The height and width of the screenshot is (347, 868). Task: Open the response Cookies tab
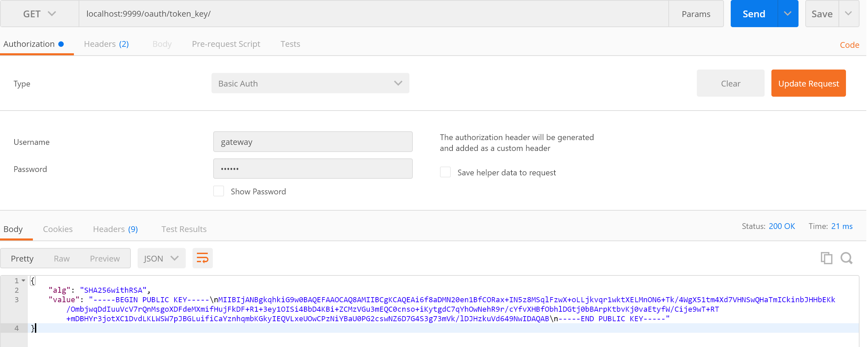(58, 229)
